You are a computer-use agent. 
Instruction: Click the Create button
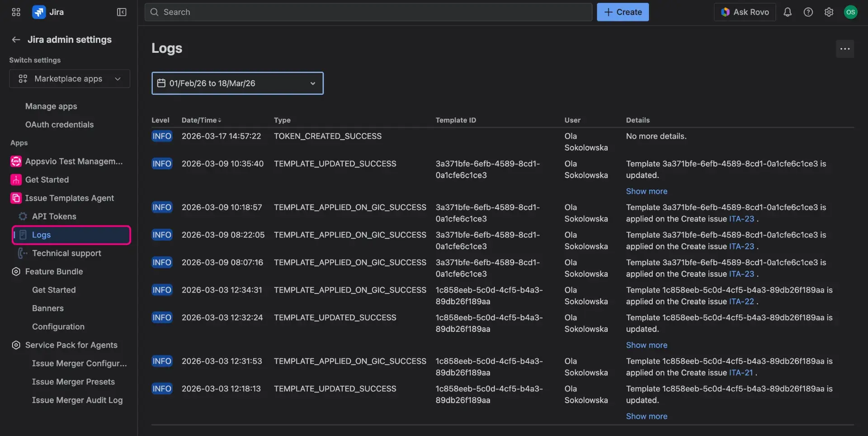tap(623, 12)
